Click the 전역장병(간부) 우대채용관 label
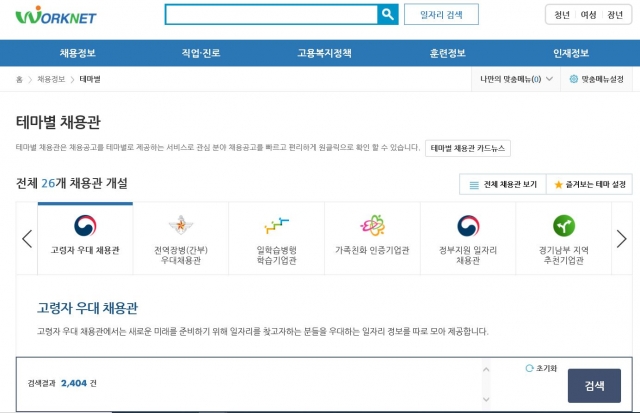This screenshot has width=640, height=413. coord(181,255)
